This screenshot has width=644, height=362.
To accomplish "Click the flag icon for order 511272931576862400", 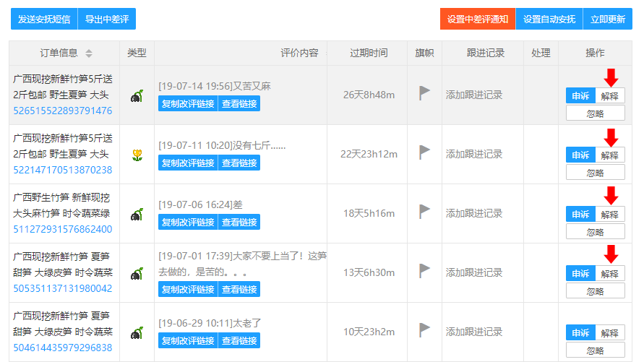I will click(x=424, y=212).
